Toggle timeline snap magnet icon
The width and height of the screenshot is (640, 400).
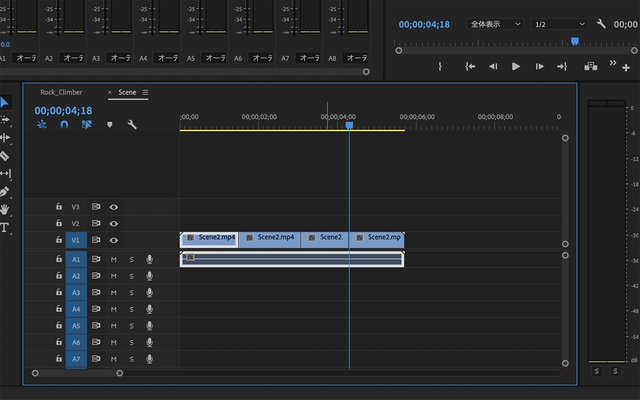64,125
